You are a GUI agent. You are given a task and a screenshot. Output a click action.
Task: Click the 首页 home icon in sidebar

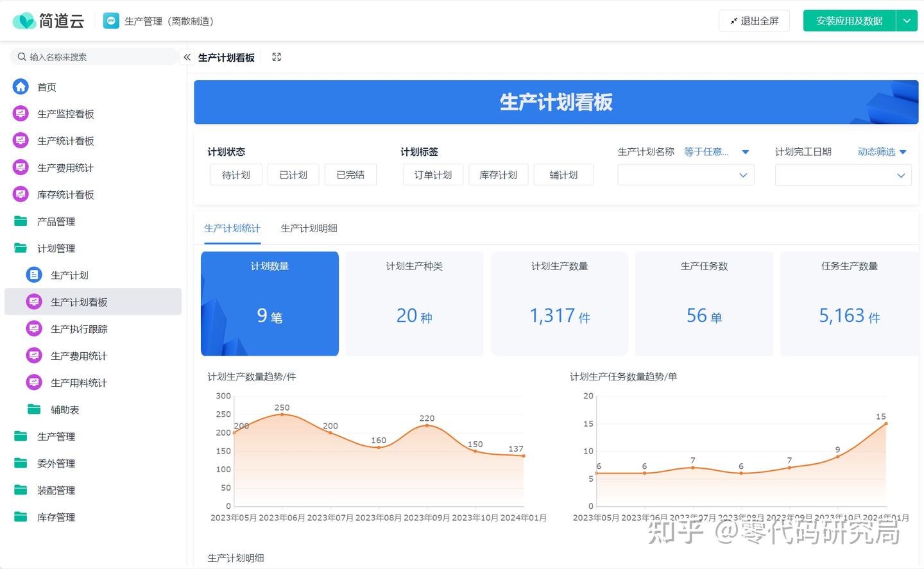point(21,87)
